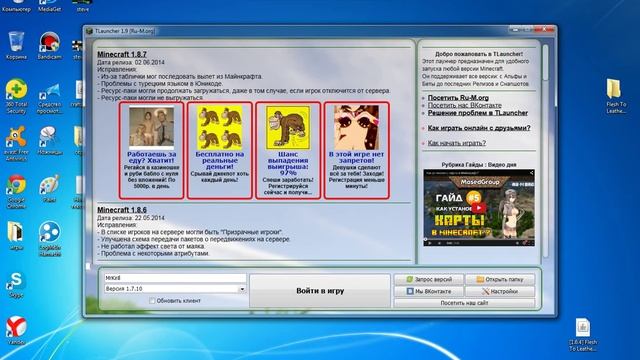Open the Корзина recycle bin icon
The width and height of the screenshot is (640, 360).
pos(16,45)
